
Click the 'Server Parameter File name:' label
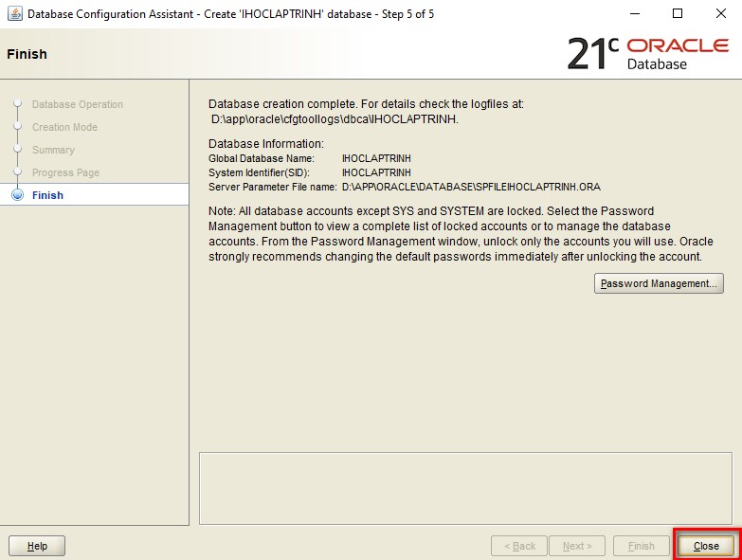[273, 187]
